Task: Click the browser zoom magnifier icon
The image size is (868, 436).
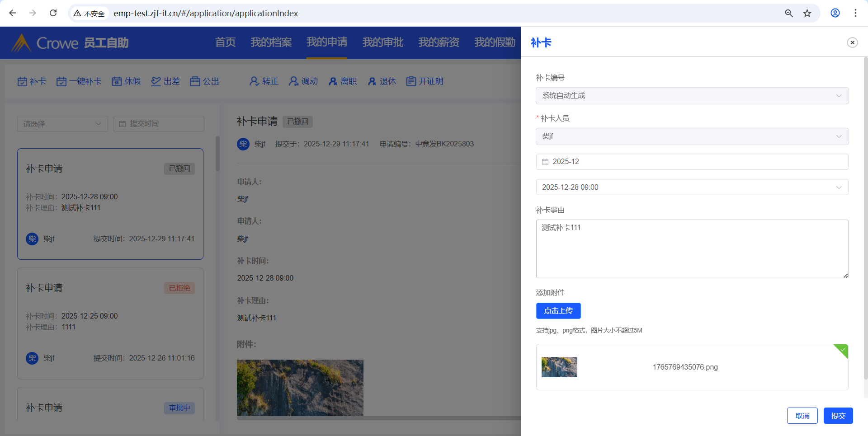Action: click(x=789, y=13)
